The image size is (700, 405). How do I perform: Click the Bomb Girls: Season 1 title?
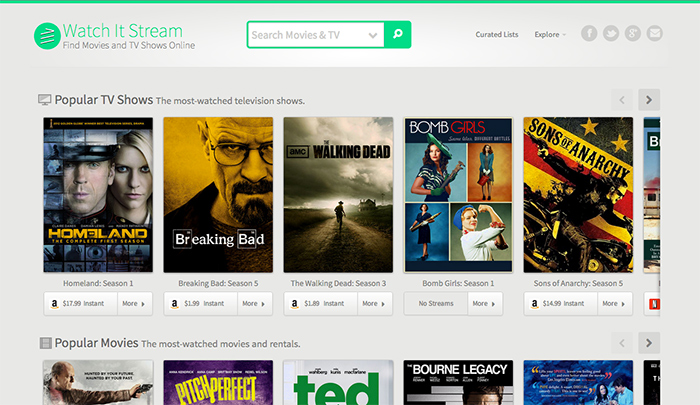tap(458, 284)
